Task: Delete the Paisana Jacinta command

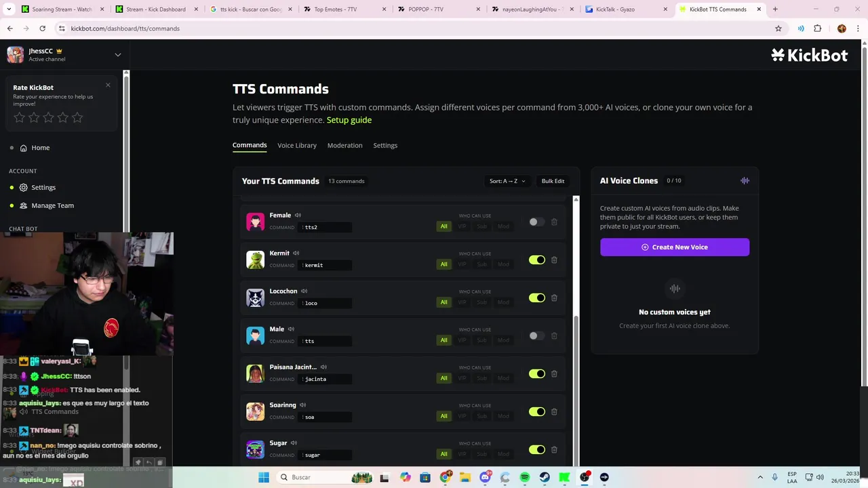Action: point(554,374)
